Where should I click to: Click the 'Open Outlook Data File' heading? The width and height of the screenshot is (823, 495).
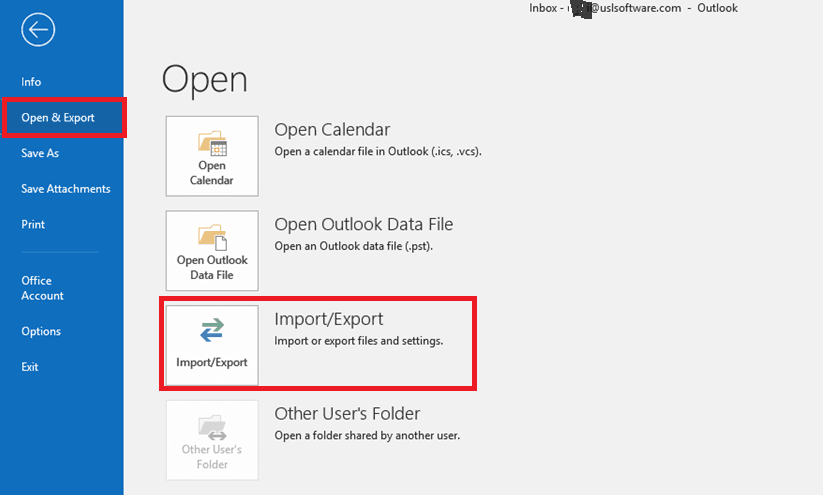pos(364,225)
